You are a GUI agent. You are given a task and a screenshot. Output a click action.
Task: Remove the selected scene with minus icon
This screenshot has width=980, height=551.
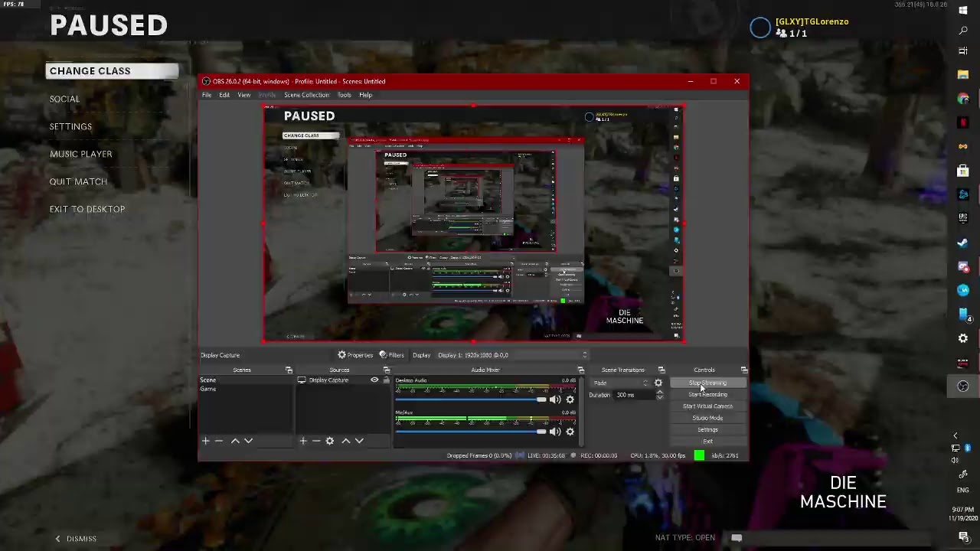pos(218,441)
